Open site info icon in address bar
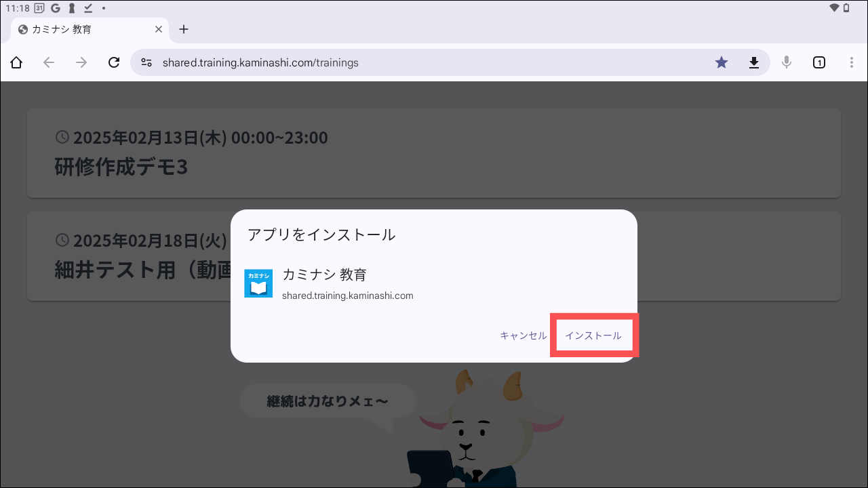The height and width of the screenshot is (488, 868). click(146, 63)
